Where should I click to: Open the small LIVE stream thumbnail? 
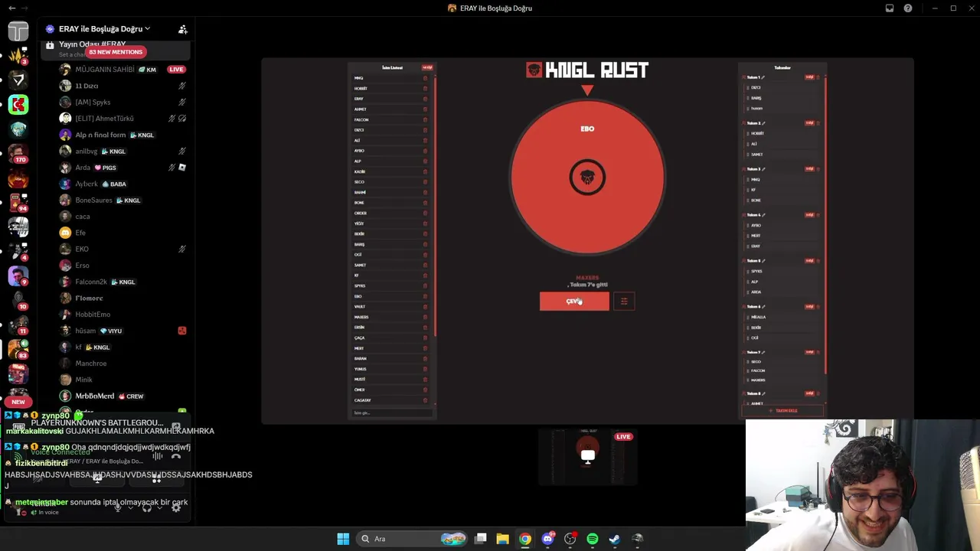click(x=587, y=457)
